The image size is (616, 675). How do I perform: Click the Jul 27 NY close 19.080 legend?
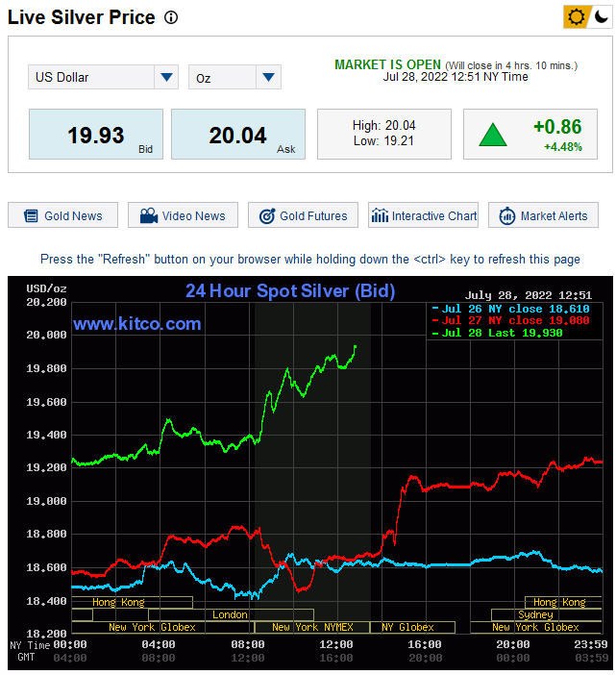[x=510, y=321]
